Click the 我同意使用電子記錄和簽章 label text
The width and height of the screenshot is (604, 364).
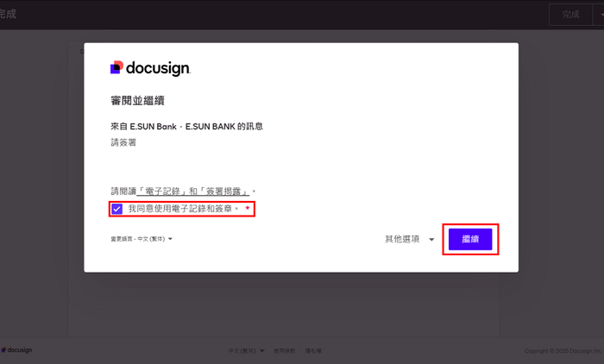coord(182,209)
